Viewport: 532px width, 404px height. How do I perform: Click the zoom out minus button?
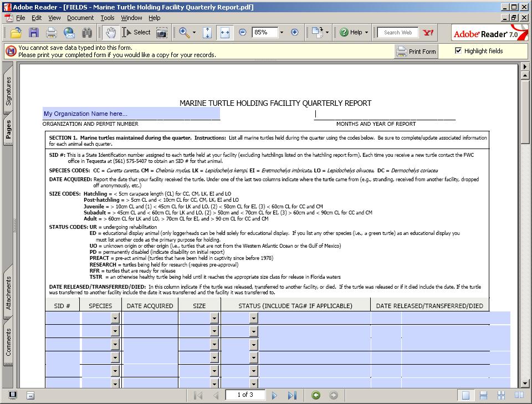(242, 32)
